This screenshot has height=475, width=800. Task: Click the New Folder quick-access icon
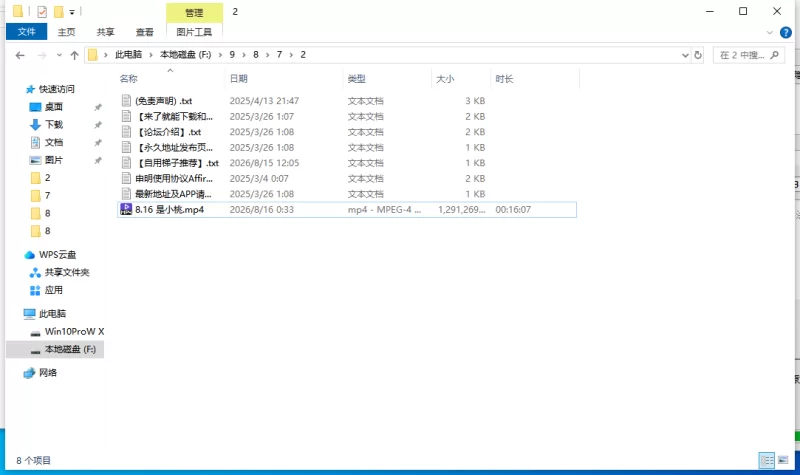coord(59,12)
